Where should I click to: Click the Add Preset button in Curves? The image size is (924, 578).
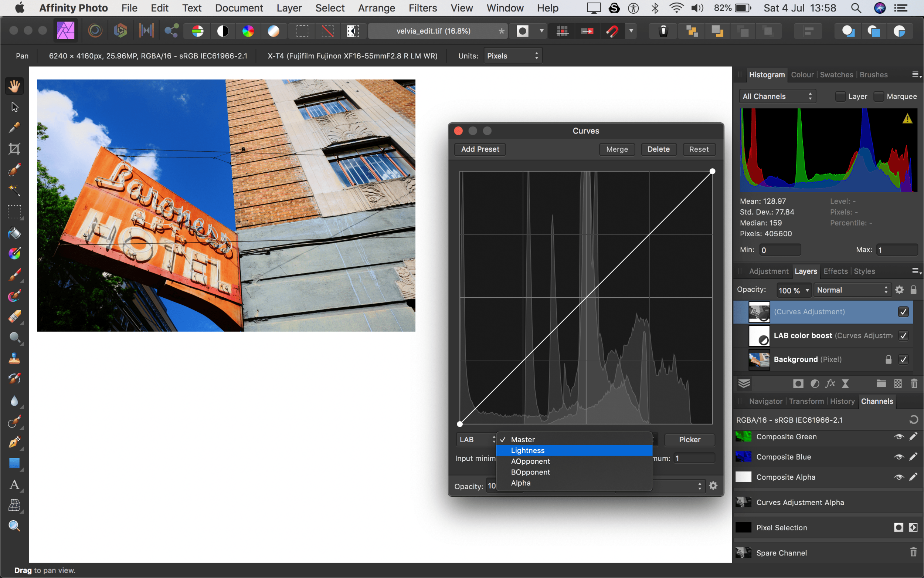(x=479, y=149)
